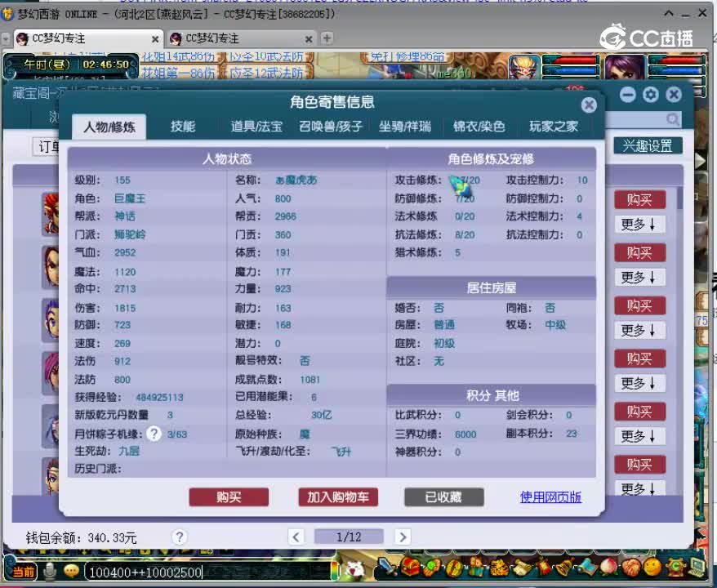717x588 pixels.
Task: Expand first 更多 dropdown in the listing
Action: (x=639, y=224)
